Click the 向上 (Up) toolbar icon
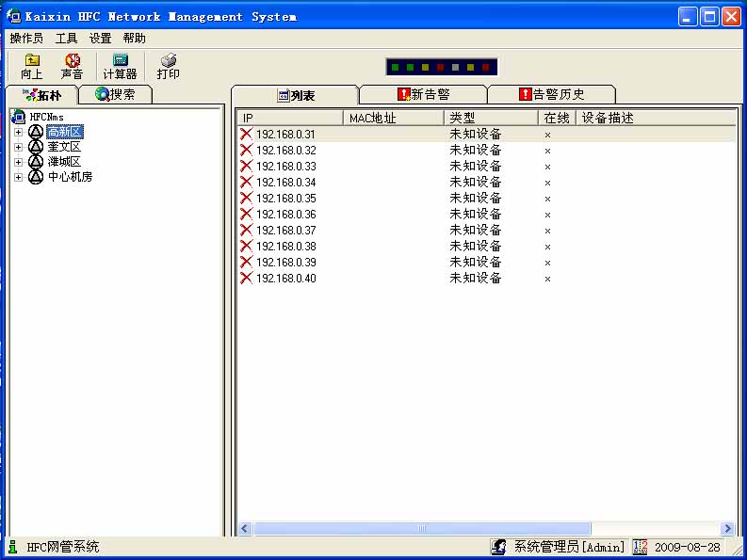Image resolution: width=747 pixels, height=560 pixels. click(32, 61)
